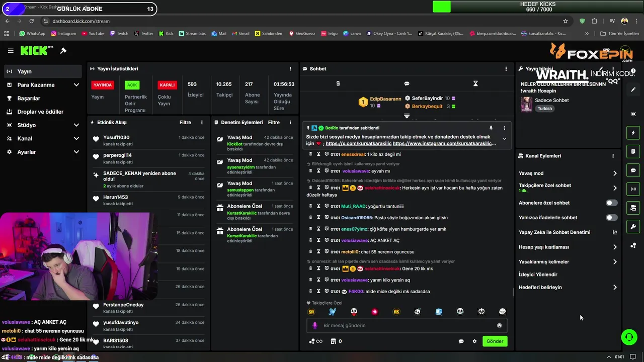The image size is (644, 362).
Task: Bookmark the page with the star icon
Action: [x=566, y=21]
